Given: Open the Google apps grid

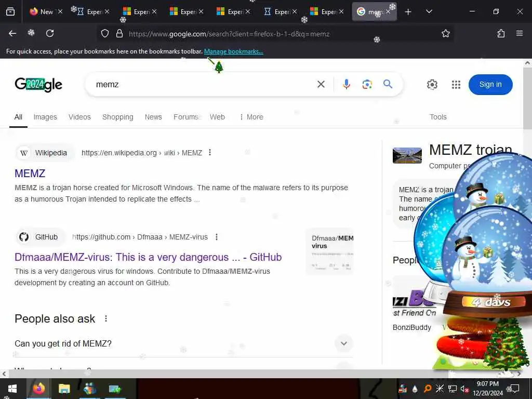Looking at the screenshot, I should tap(456, 85).
